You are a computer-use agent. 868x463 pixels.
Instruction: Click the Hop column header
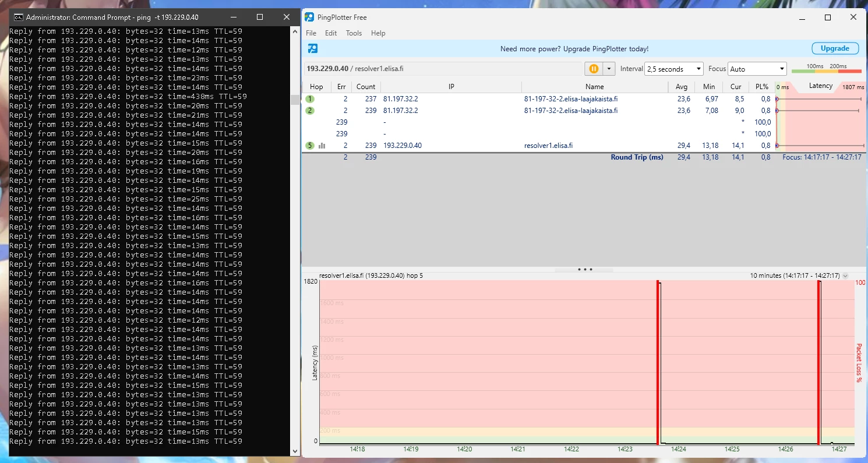316,87
